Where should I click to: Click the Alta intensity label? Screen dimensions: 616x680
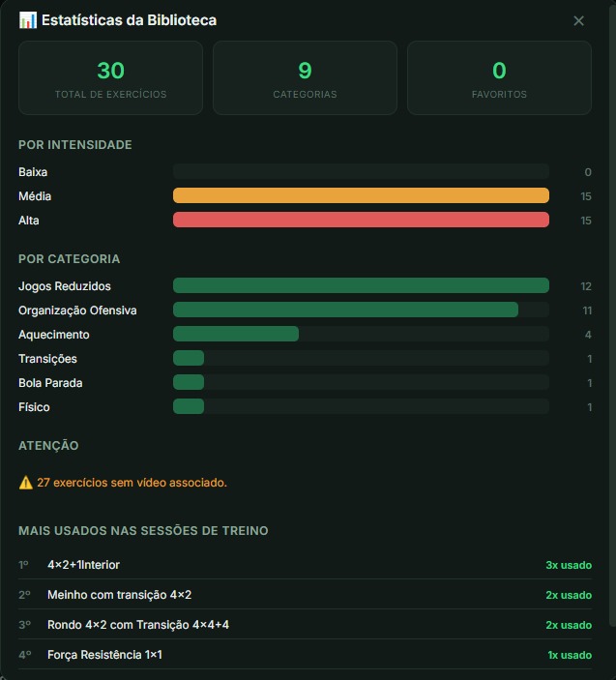(29, 221)
